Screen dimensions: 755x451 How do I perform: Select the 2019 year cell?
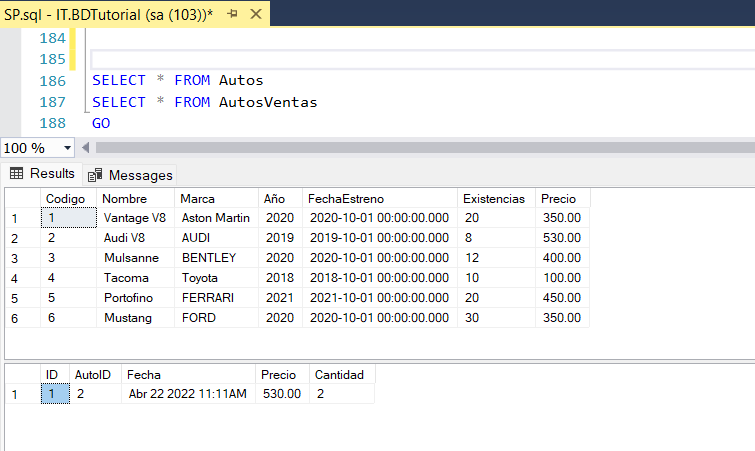click(x=280, y=238)
